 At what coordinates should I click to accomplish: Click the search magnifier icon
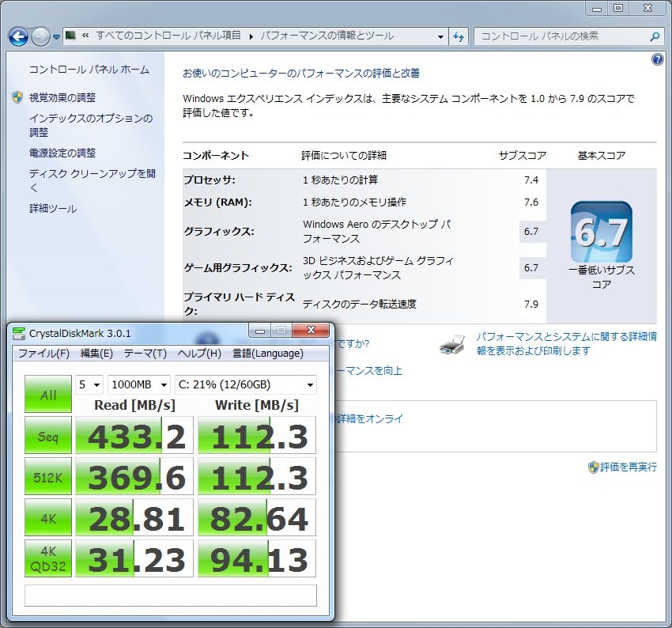654,36
